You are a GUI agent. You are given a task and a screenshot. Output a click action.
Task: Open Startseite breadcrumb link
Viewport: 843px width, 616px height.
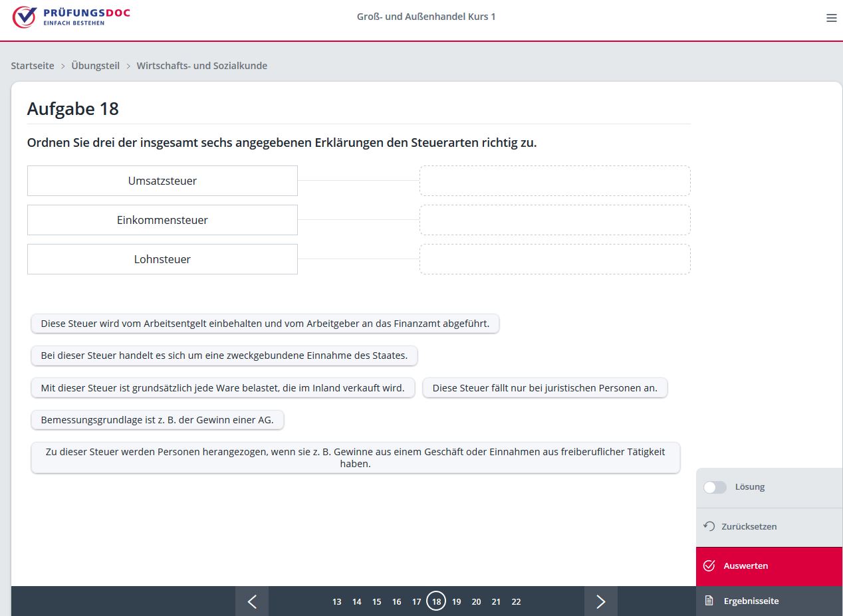pyautogui.click(x=33, y=66)
